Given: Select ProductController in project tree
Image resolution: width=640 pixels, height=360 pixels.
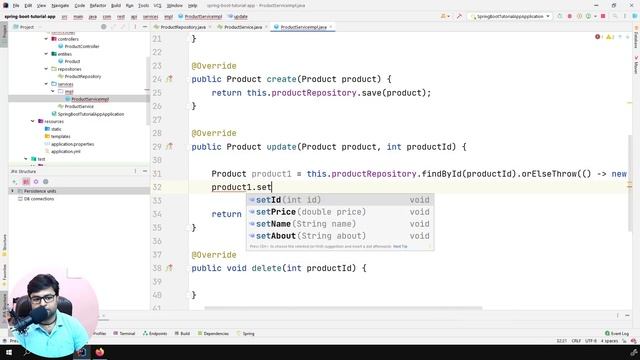Looking at the screenshot, I should (82, 47).
